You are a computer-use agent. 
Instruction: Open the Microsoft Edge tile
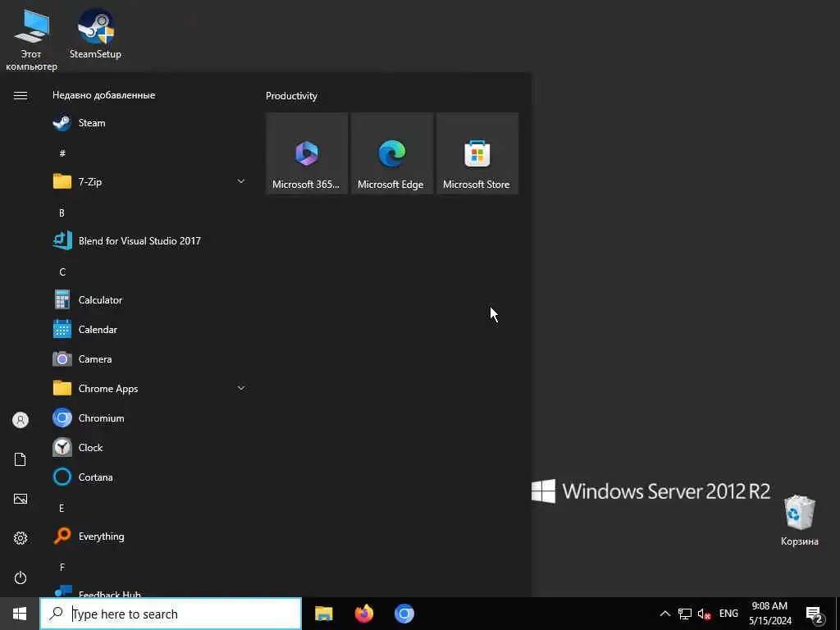(x=391, y=153)
